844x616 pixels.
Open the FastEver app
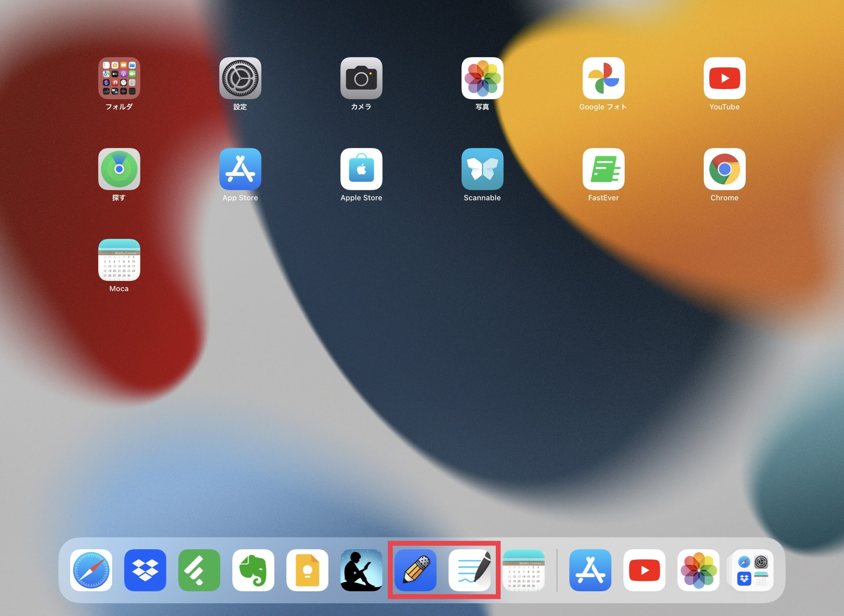pos(603,169)
